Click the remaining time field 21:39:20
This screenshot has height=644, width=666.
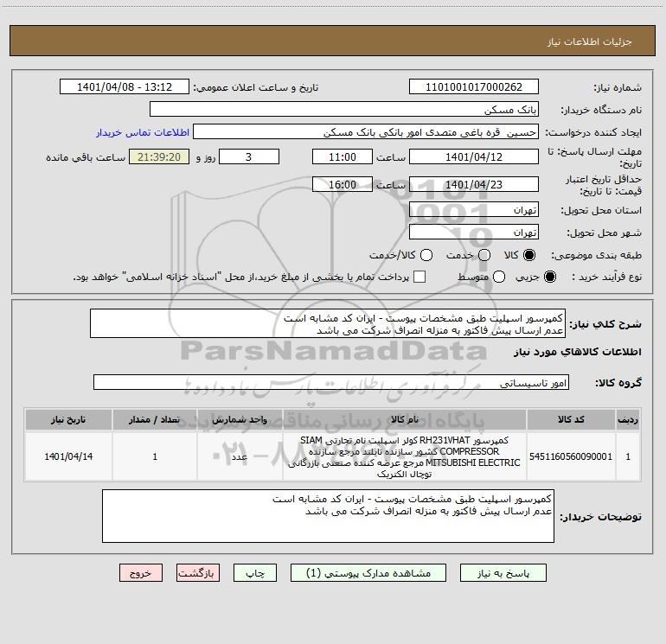159,156
